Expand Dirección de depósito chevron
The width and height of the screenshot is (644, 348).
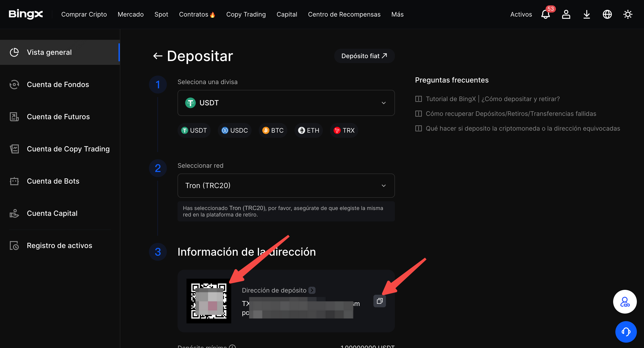point(312,290)
